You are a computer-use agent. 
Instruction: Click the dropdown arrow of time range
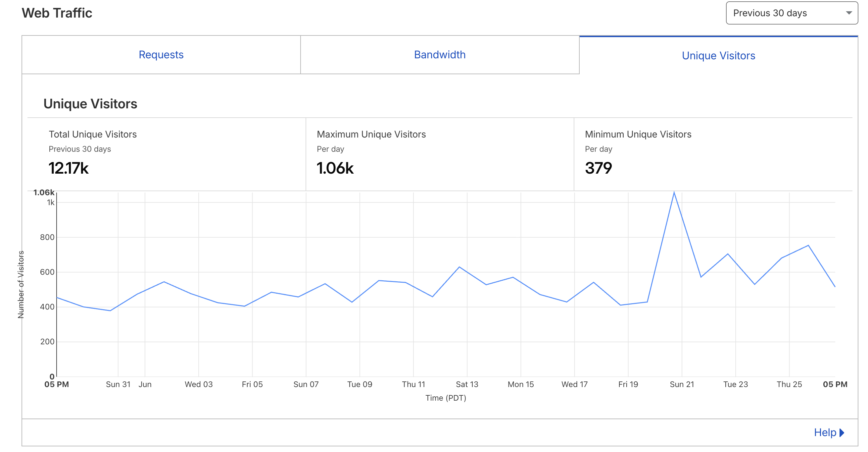pos(849,13)
